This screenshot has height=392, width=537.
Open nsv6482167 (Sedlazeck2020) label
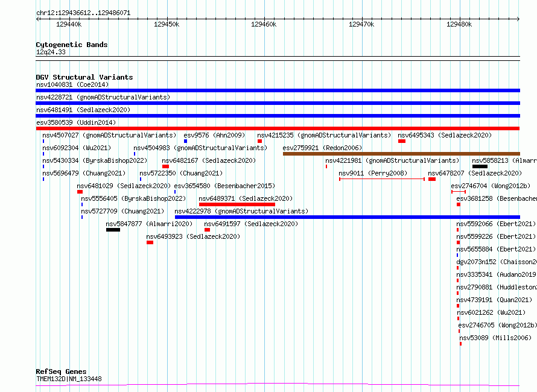[x=209, y=160]
